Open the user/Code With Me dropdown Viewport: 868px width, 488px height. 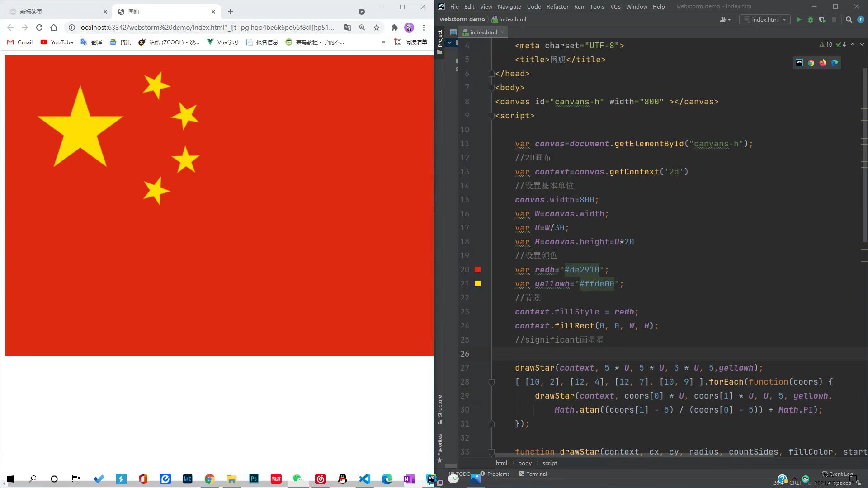click(725, 19)
